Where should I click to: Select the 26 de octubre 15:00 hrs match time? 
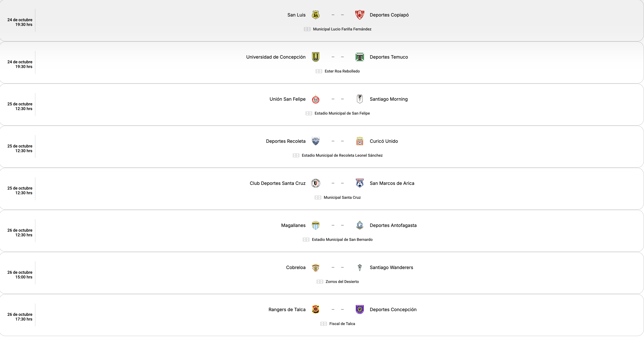click(x=20, y=275)
